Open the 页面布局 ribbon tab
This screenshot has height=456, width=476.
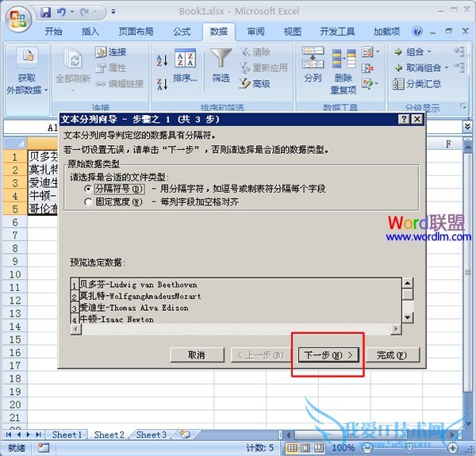click(x=136, y=32)
